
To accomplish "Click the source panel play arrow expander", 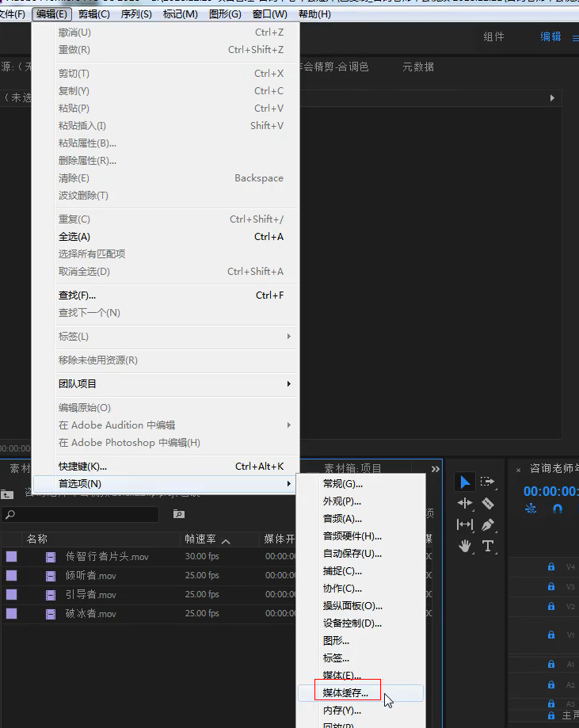I will pos(552,98).
